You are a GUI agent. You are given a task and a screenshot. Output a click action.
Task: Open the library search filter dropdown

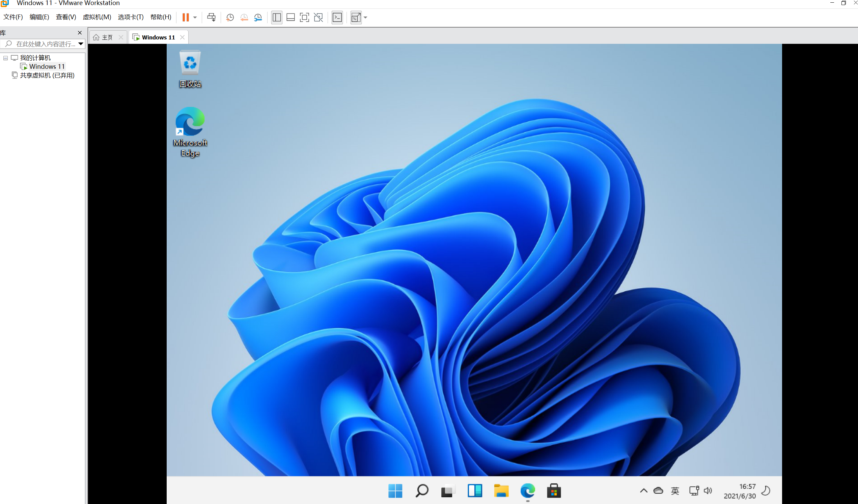pyautogui.click(x=81, y=43)
